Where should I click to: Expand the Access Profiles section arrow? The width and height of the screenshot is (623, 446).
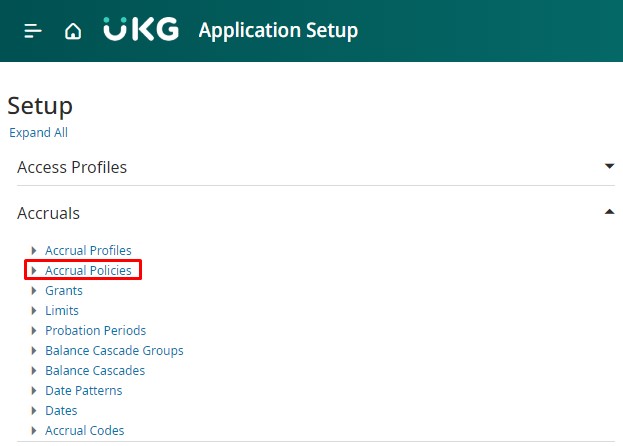609,166
